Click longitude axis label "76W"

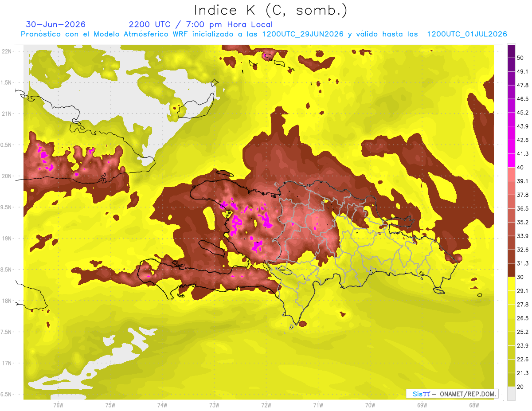pyautogui.click(x=58, y=405)
